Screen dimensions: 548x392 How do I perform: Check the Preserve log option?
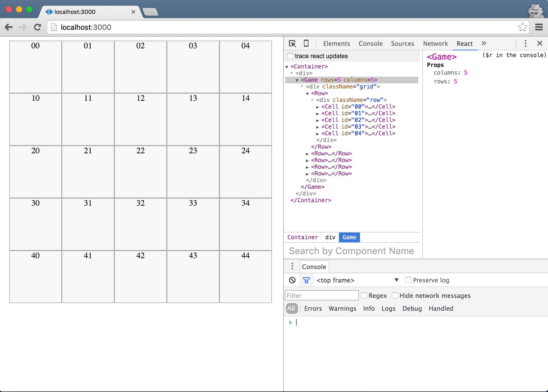coord(408,280)
